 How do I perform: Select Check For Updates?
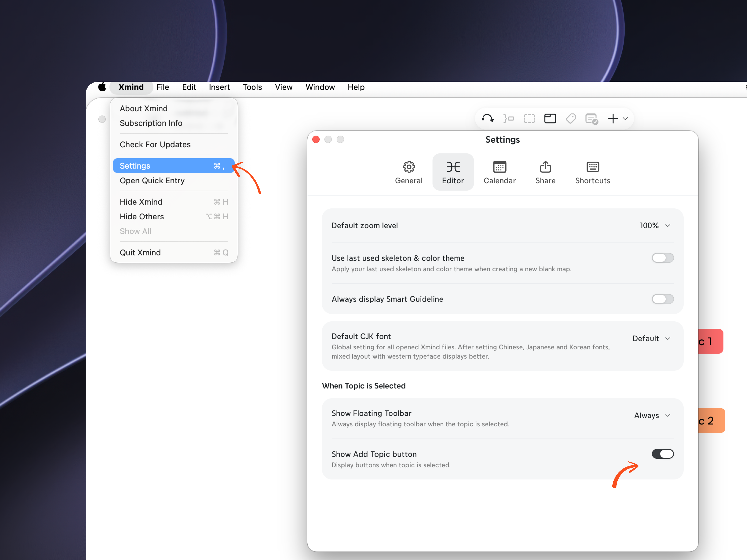(x=174, y=144)
